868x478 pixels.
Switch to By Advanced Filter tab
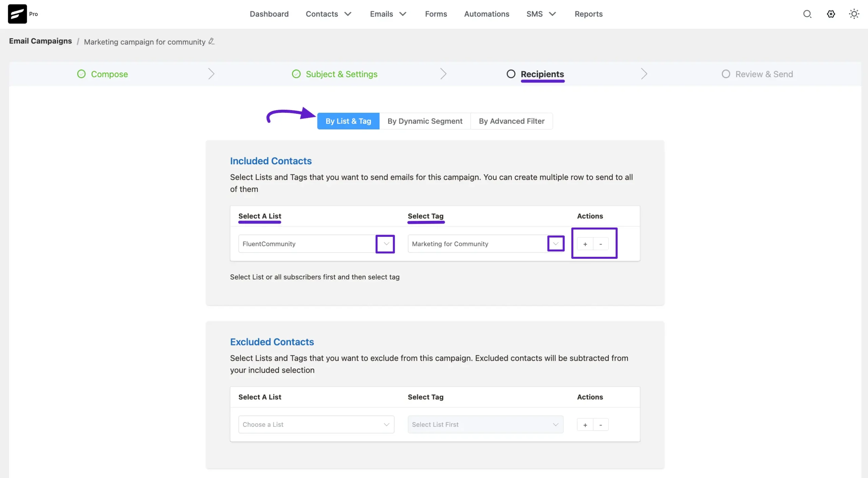pyautogui.click(x=511, y=121)
